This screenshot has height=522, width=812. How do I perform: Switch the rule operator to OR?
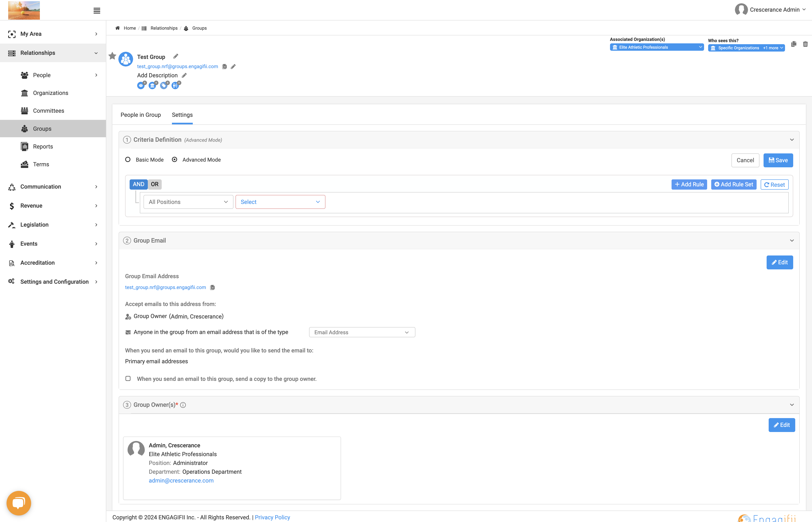pyautogui.click(x=155, y=184)
